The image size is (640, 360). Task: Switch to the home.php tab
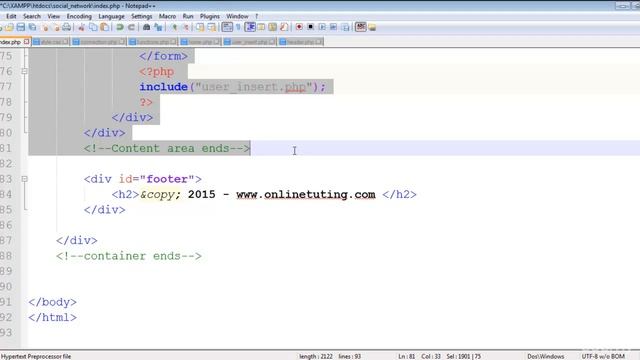click(x=200, y=42)
